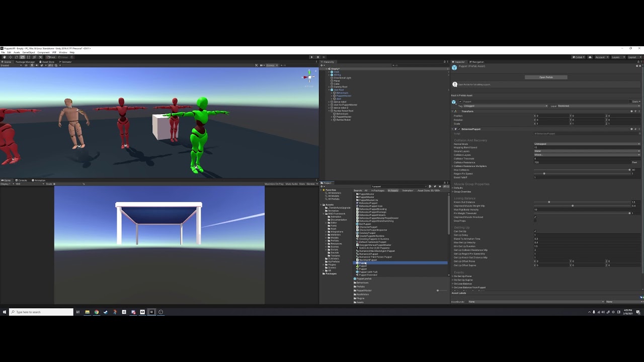Switch to the Package Manager tab
644x362 pixels.
pos(25,62)
